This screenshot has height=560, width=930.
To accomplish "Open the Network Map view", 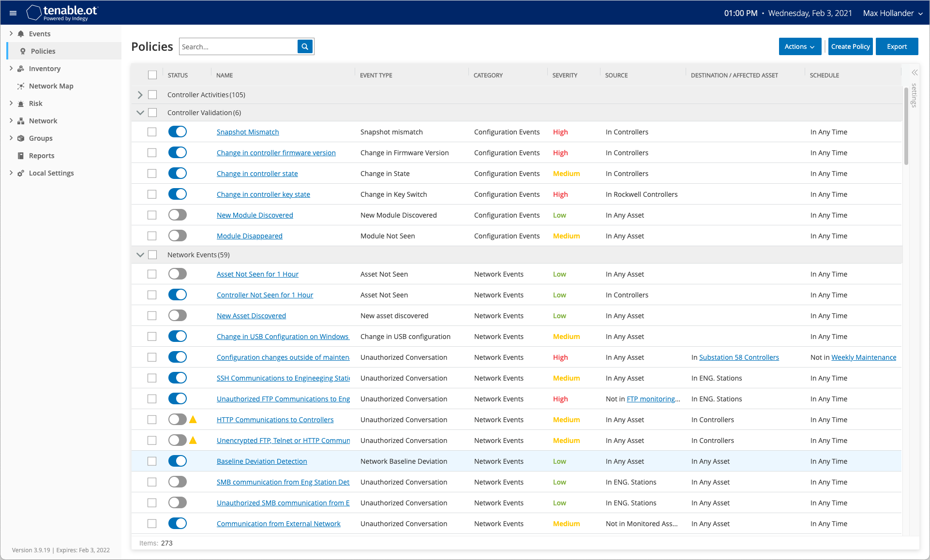I will tap(20, 86).
